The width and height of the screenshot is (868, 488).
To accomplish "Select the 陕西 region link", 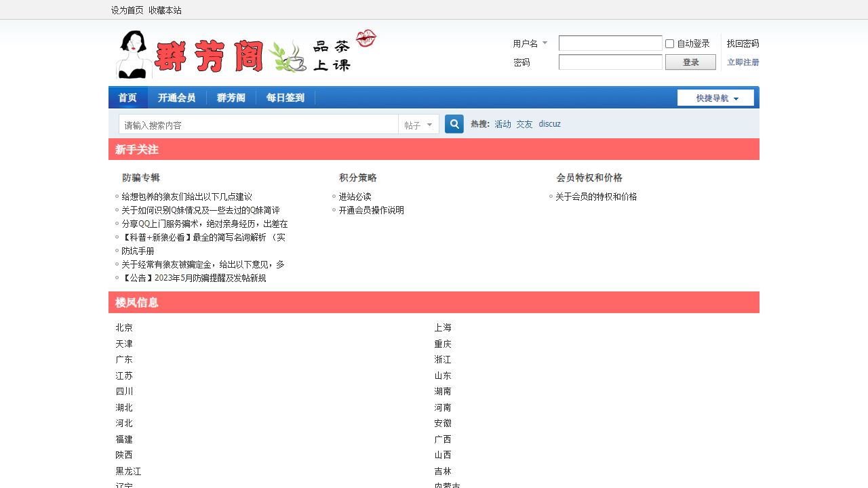I will point(124,455).
